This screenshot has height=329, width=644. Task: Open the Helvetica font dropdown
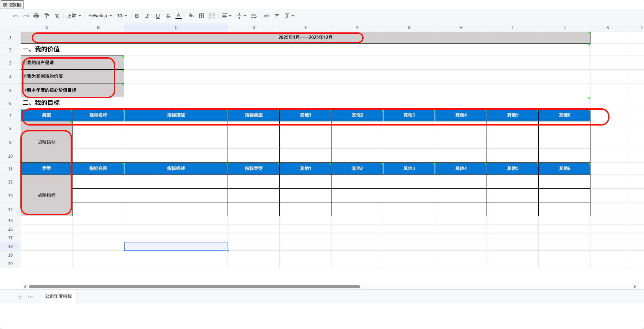click(99, 16)
